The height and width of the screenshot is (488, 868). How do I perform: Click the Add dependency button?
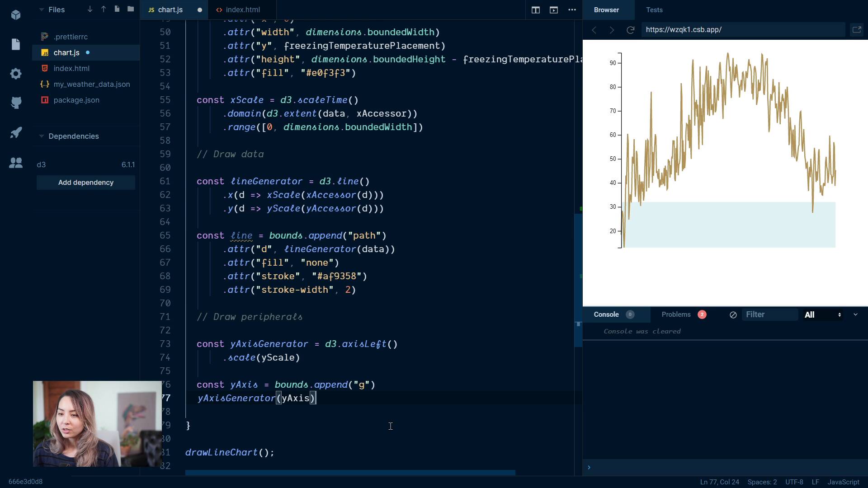86,183
